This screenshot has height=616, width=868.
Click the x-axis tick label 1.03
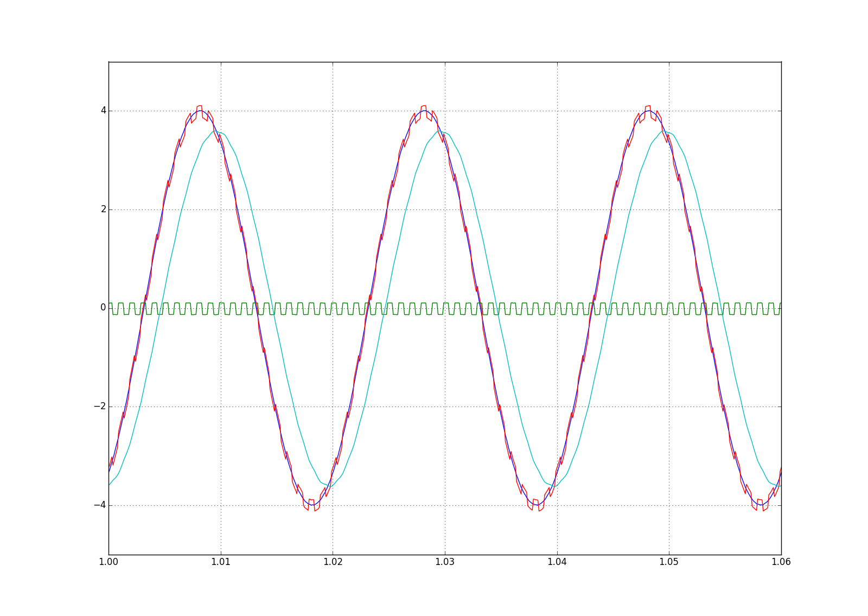(x=445, y=562)
